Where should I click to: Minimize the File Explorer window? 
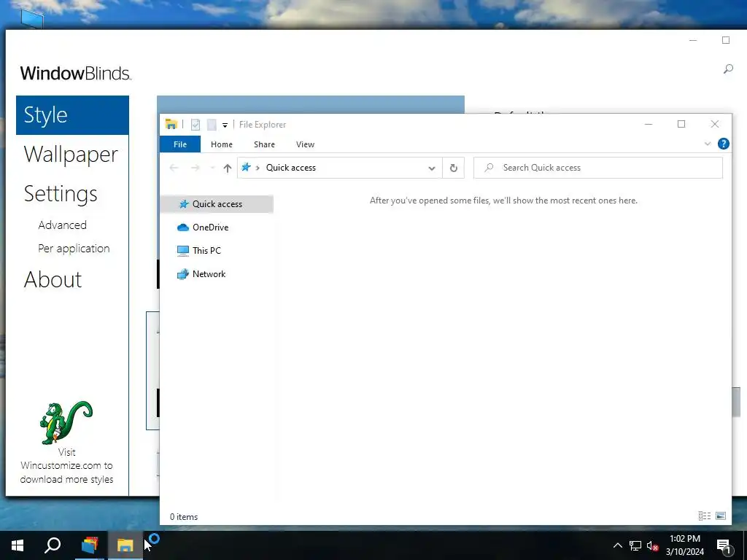649,124
